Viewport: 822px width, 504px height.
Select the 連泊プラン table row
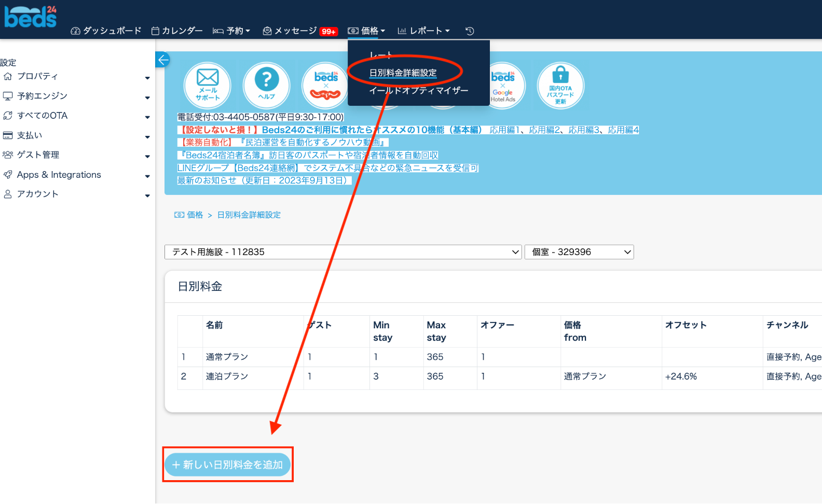227,376
